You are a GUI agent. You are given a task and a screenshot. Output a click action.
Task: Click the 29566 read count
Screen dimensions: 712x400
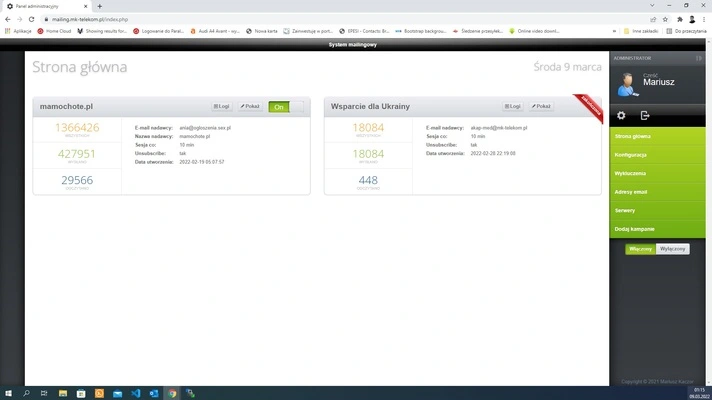[x=77, y=180]
